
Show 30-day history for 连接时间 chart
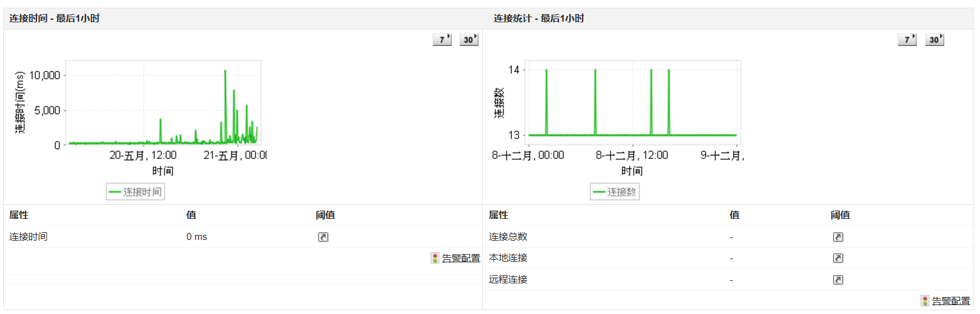pyautogui.click(x=469, y=40)
